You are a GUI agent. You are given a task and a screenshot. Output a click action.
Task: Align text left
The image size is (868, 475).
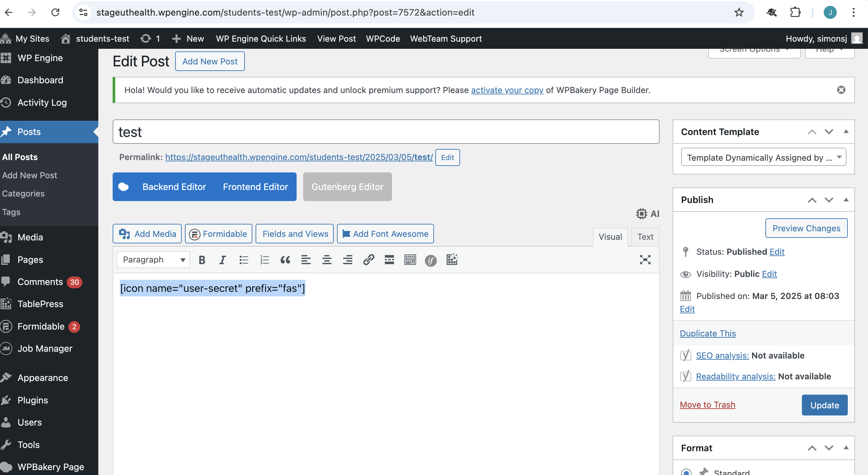306,260
